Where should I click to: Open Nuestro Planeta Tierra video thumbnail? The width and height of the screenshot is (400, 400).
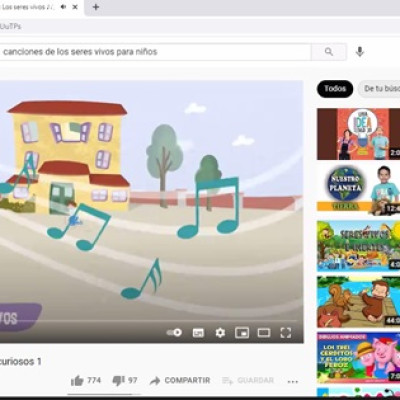point(358,189)
